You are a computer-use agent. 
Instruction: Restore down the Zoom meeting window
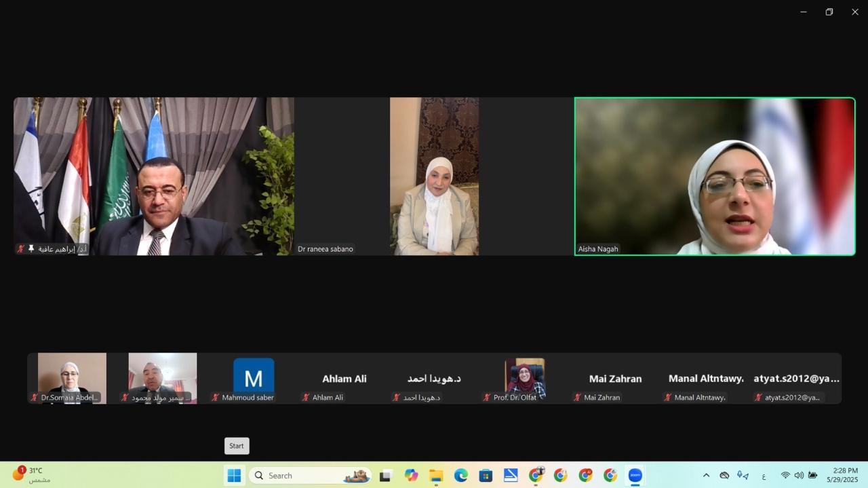pos(829,12)
